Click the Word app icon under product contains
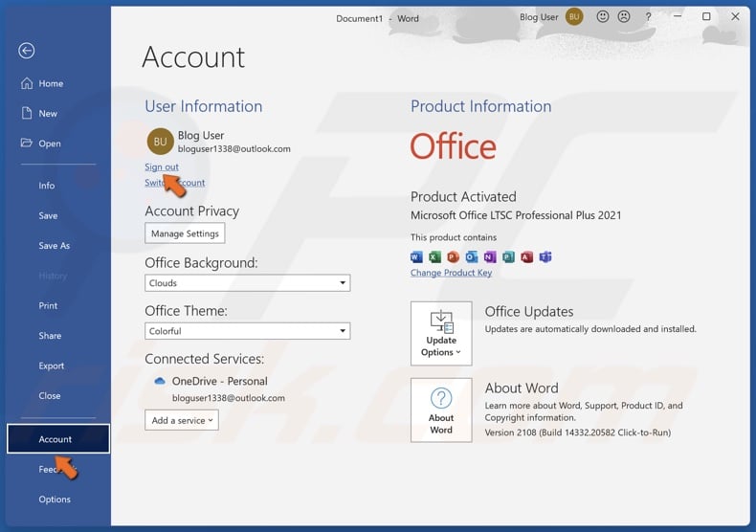This screenshot has height=532, width=756. [x=416, y=256]
